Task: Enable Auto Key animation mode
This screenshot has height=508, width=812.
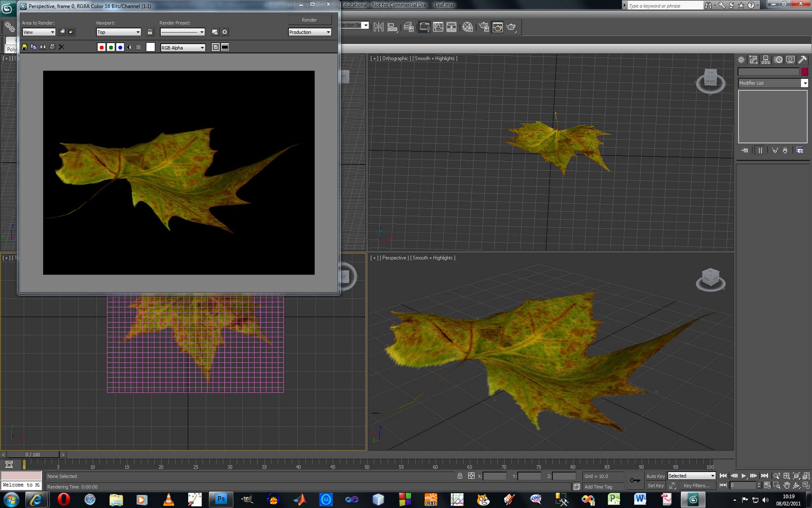Action: click(x=655, y=476)
